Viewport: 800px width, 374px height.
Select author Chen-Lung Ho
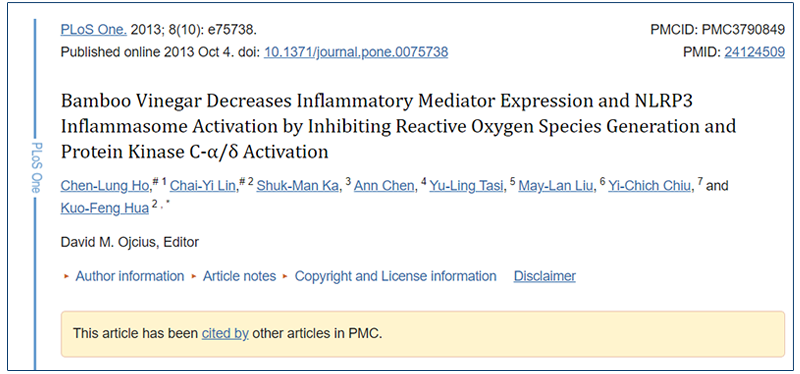click(106, 186)
